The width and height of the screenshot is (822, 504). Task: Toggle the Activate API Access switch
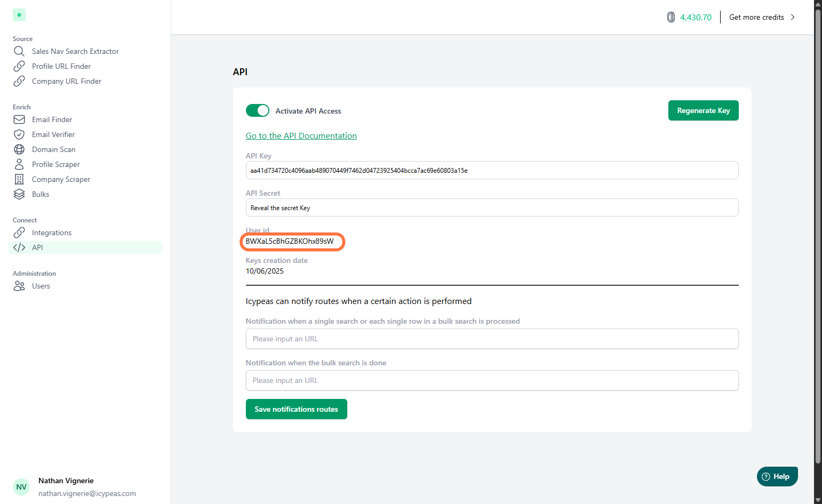[258, 110]
